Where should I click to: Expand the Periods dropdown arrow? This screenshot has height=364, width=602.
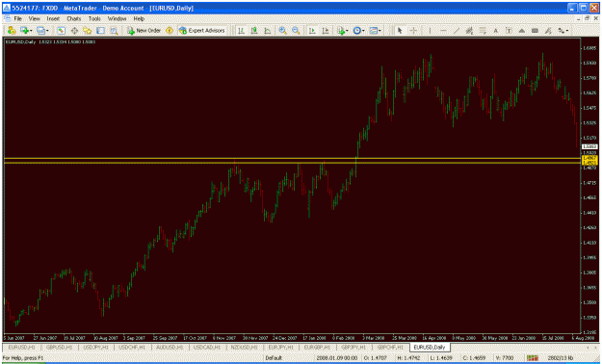tap(363, 31)
